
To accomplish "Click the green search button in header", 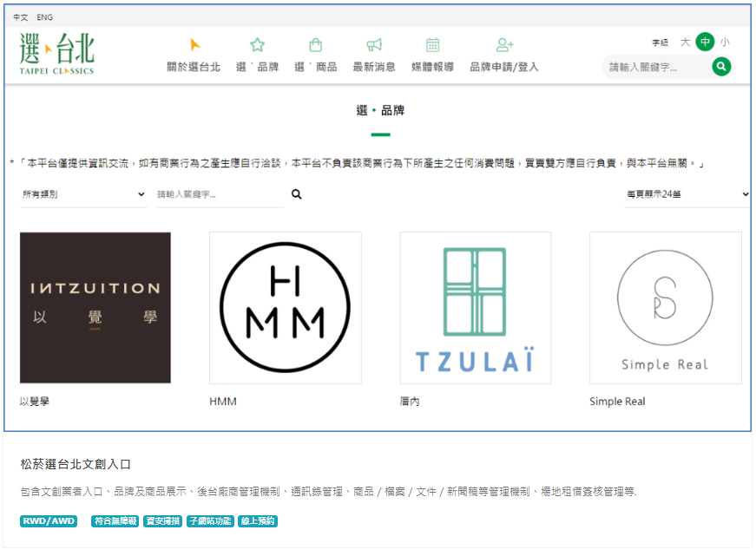I will tap(721, 67).
